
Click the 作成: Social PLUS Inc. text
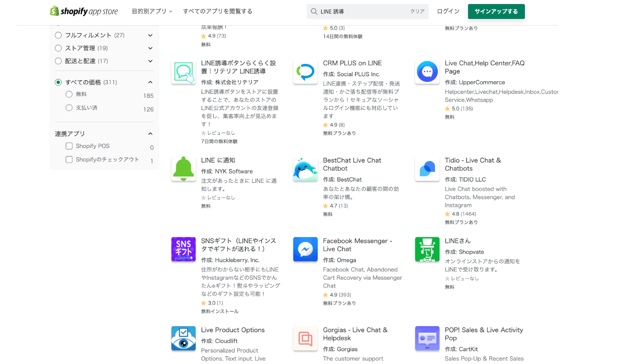pyautogui.click(x=352, y=74)
